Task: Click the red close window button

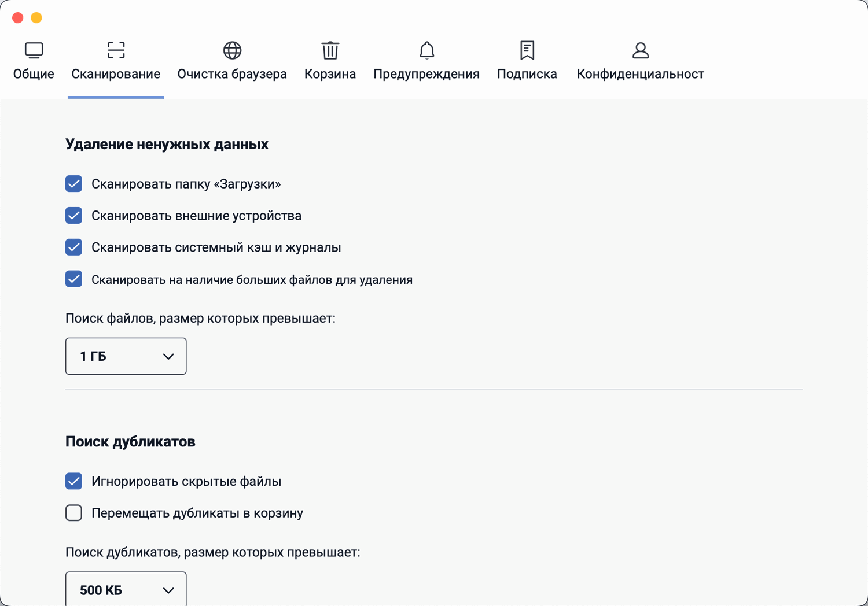Action: pos(18,18)
